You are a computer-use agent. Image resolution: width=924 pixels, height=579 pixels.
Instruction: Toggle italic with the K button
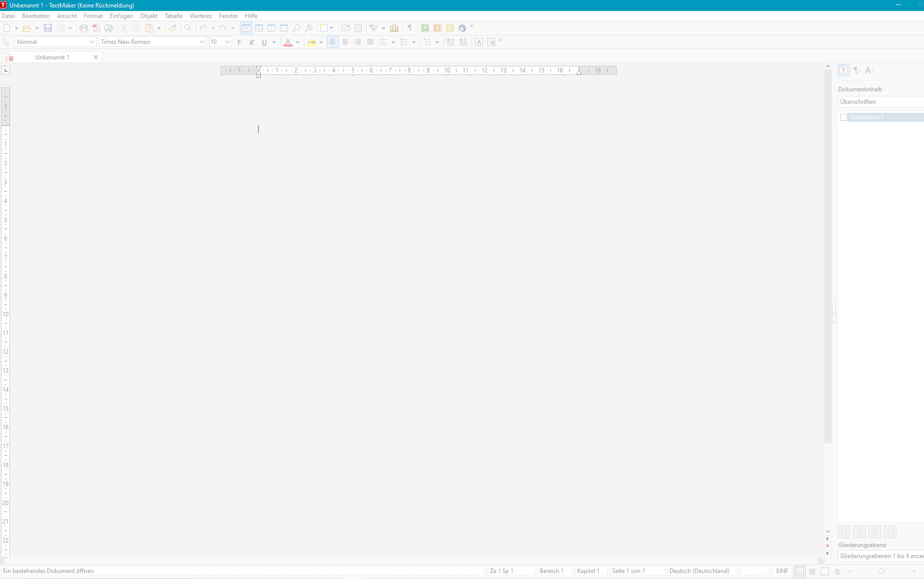pyautogui.click(x=252, y=42)
